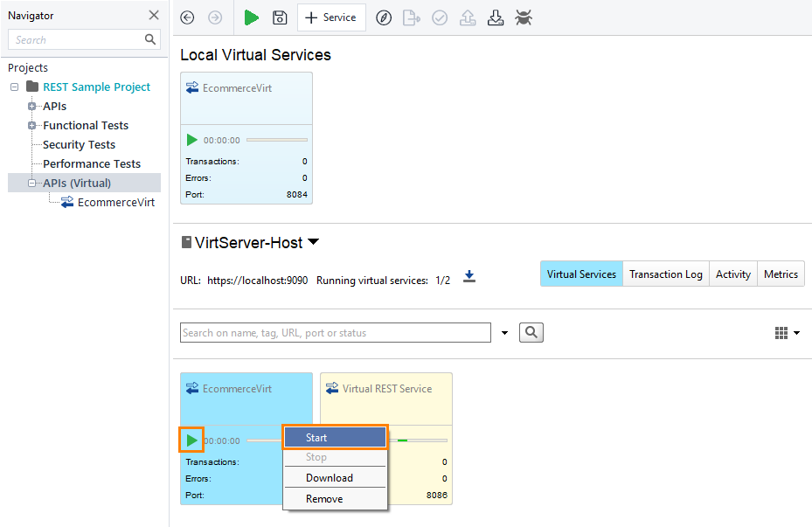This screenshot has height=527, width=812.
Task: Choose Remove in the context menu
Action: pyautogui.click(x=335, y=498)
